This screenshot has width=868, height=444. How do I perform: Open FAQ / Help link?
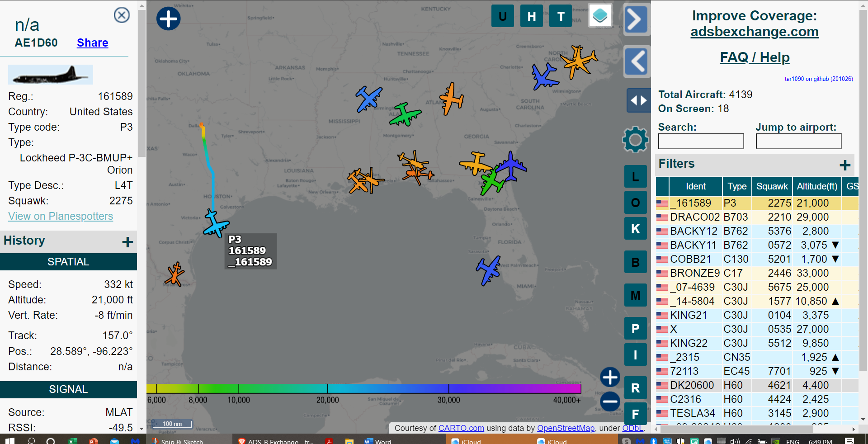755,57
